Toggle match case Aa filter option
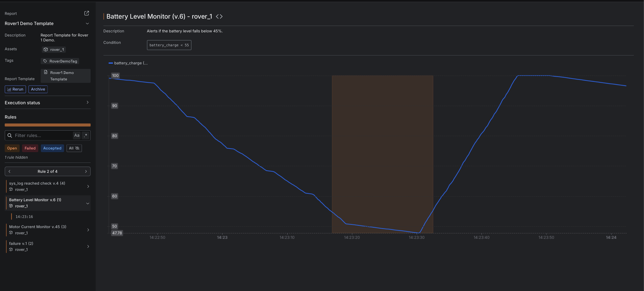Screen dimensions: 644x291 [x=77, y=135]
